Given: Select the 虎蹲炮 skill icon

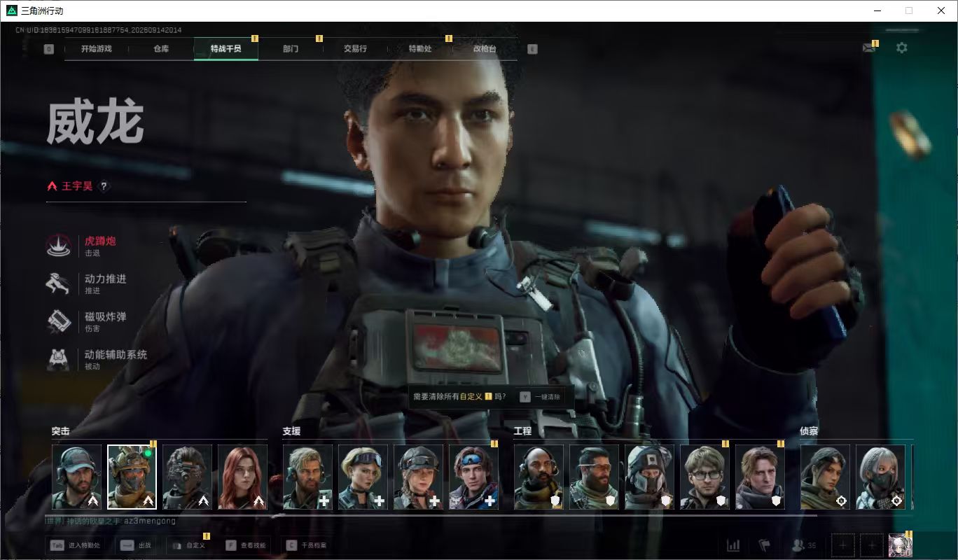Looking at the screenshot, I should [x=59, y=245].
